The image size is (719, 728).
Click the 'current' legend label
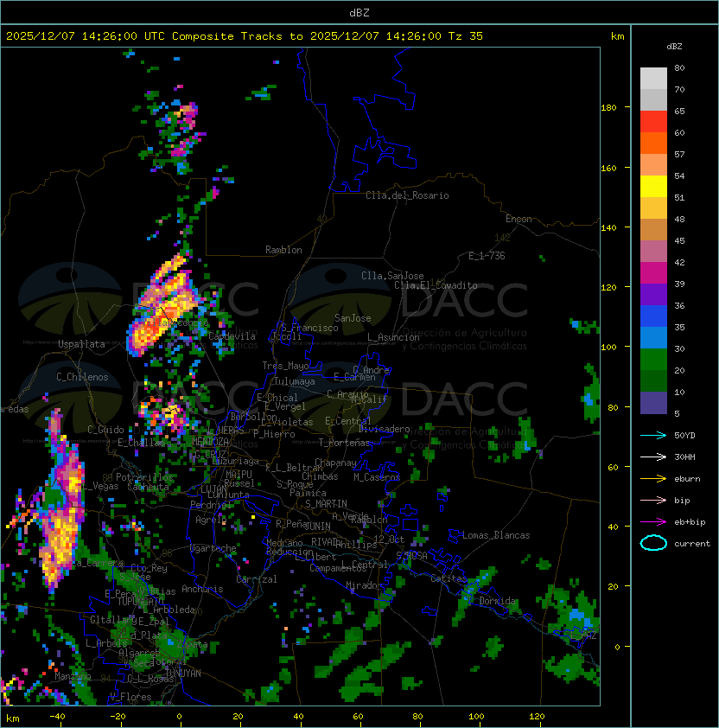[692, 544]
